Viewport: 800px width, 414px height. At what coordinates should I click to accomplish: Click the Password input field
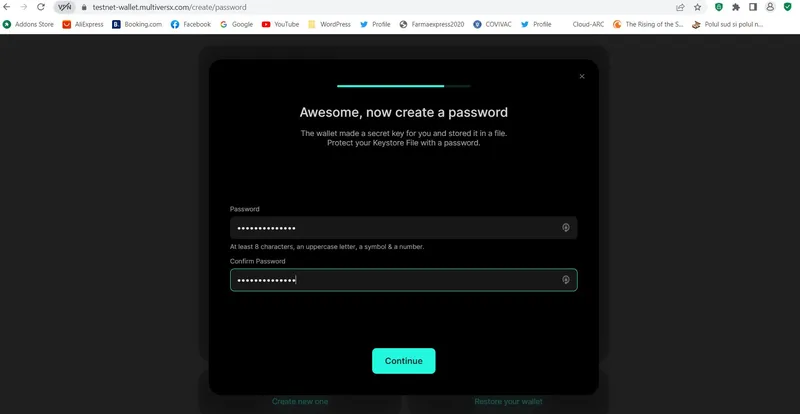(404, 228)
